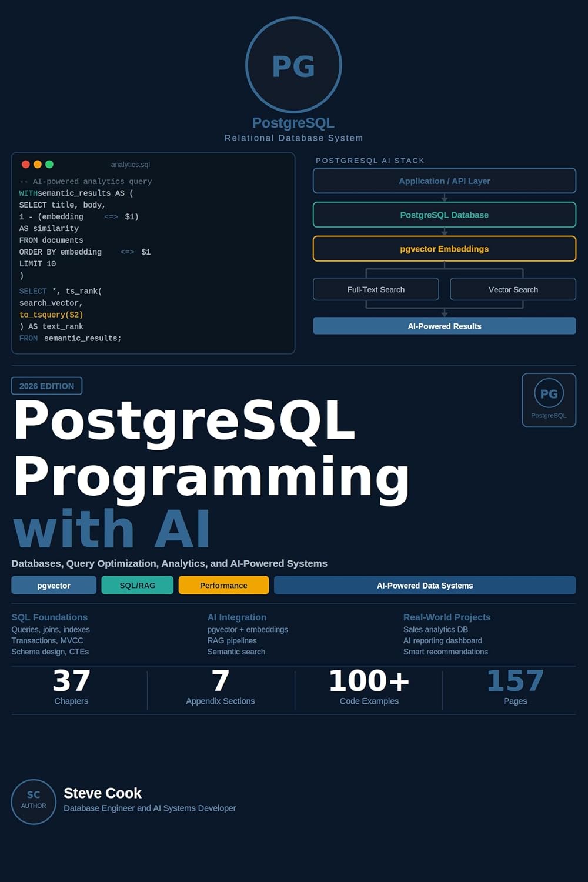
Task: Select the AI-Powered Data Systems tag
Action: click(x=425, y=585)
